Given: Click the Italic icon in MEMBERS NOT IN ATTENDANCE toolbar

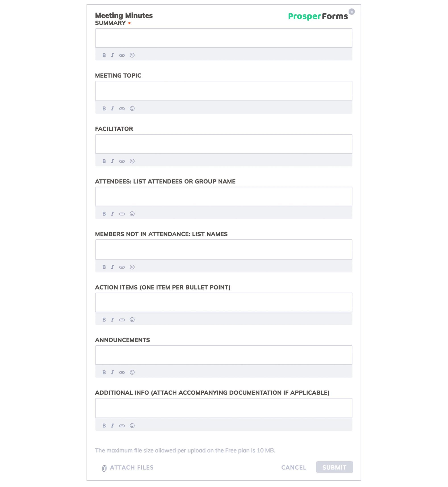Looking at the screenshot, I should [x=112, y=266].
